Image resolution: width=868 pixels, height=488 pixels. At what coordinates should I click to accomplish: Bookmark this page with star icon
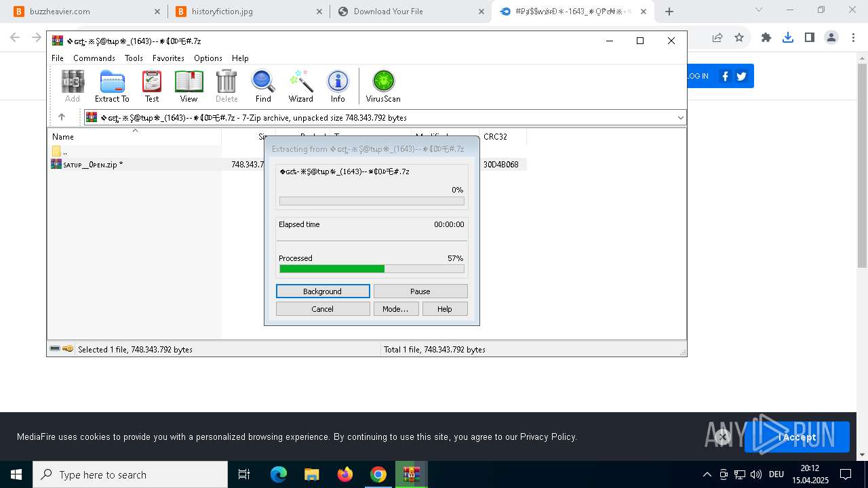tap(739, 38)
